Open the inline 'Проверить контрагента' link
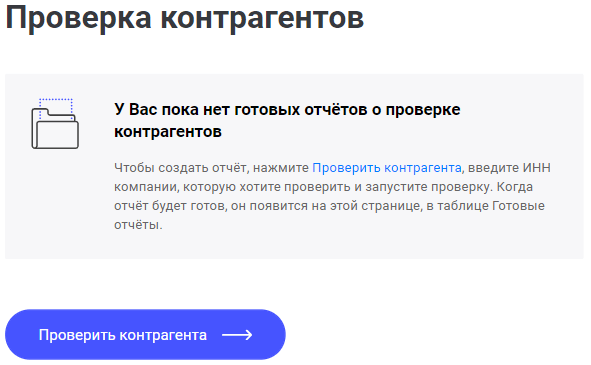This screenshot has width=591, height=365. 387,167
